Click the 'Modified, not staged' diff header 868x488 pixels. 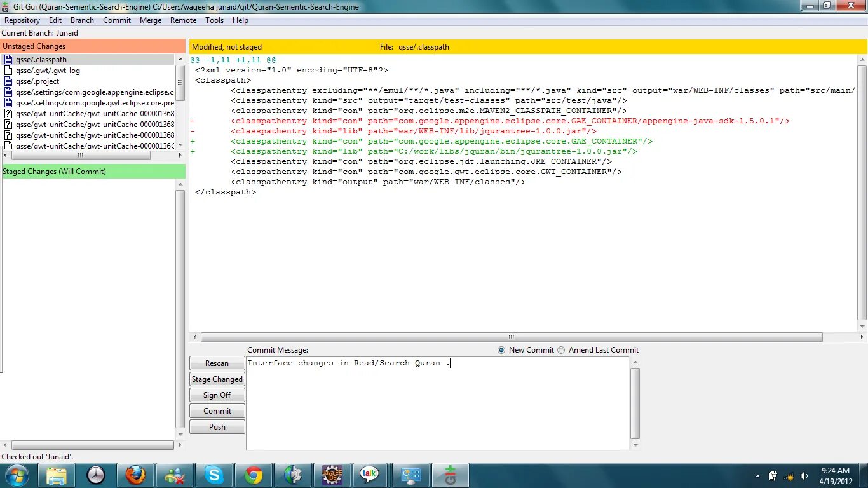[x=227, y=47]
